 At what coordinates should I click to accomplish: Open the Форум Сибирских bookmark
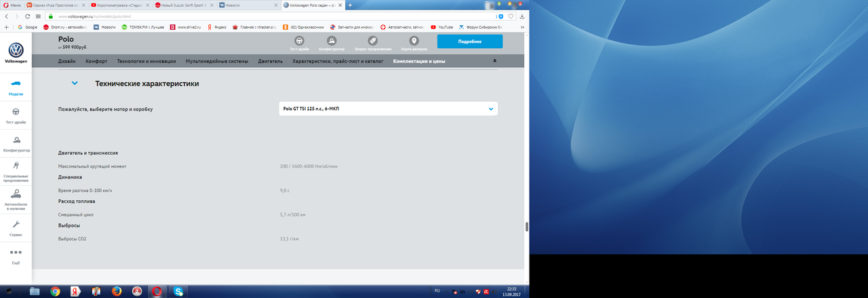tap(481, 27)
